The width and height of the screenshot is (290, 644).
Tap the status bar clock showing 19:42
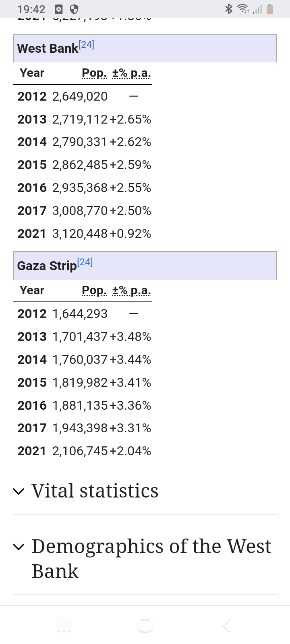pyautogui.click(x=31, y=9)
